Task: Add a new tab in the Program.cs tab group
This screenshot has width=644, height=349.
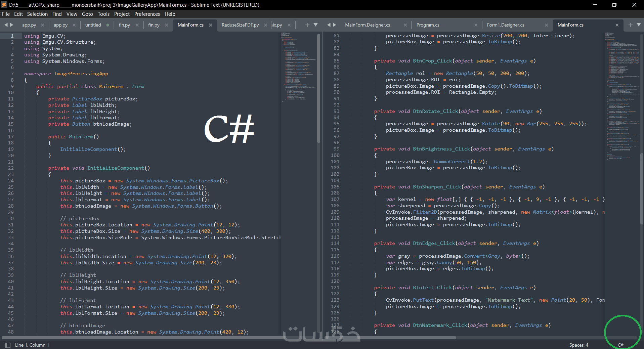Action: (630, 25)
